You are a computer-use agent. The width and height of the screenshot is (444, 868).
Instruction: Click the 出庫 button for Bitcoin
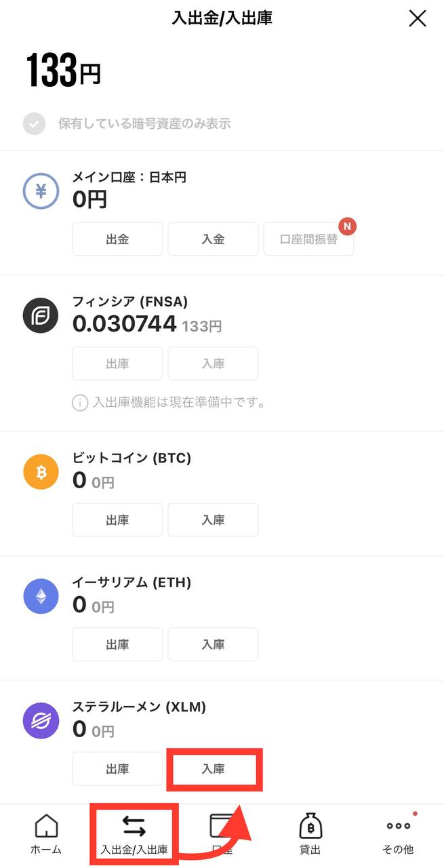pos(117,519)
